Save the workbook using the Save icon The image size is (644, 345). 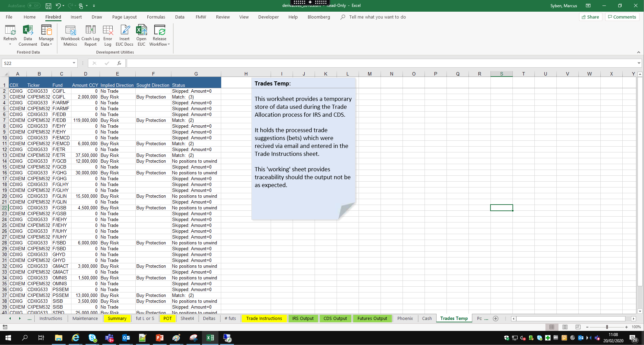48,6
